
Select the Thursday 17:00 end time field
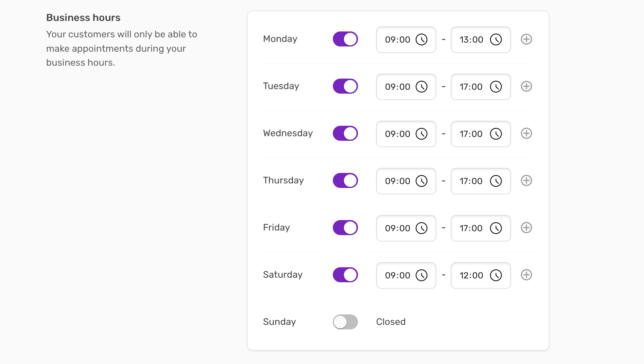481,181
